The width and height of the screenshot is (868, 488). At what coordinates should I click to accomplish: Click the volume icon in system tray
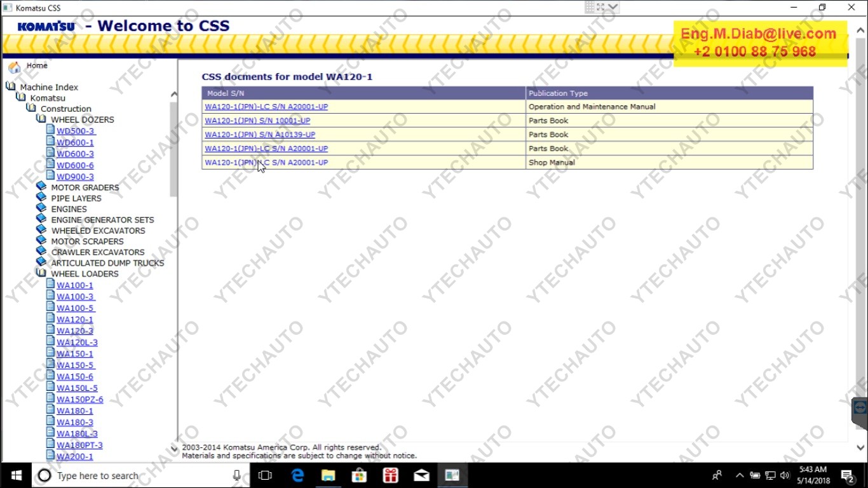tap(785, 475)
